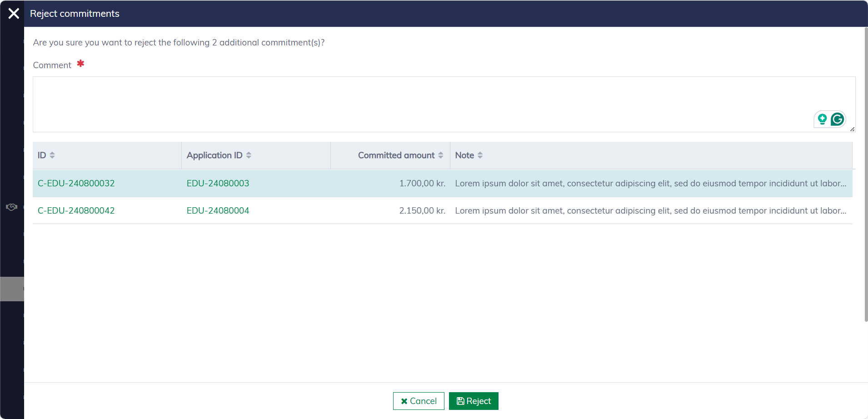
Task: Click the comment box resize handle
Action: [852, 129]
